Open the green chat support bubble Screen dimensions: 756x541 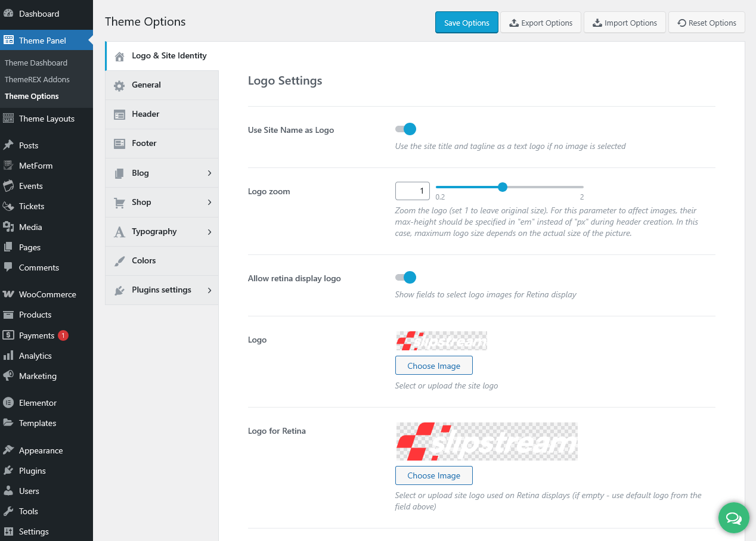tap(733, 518)
